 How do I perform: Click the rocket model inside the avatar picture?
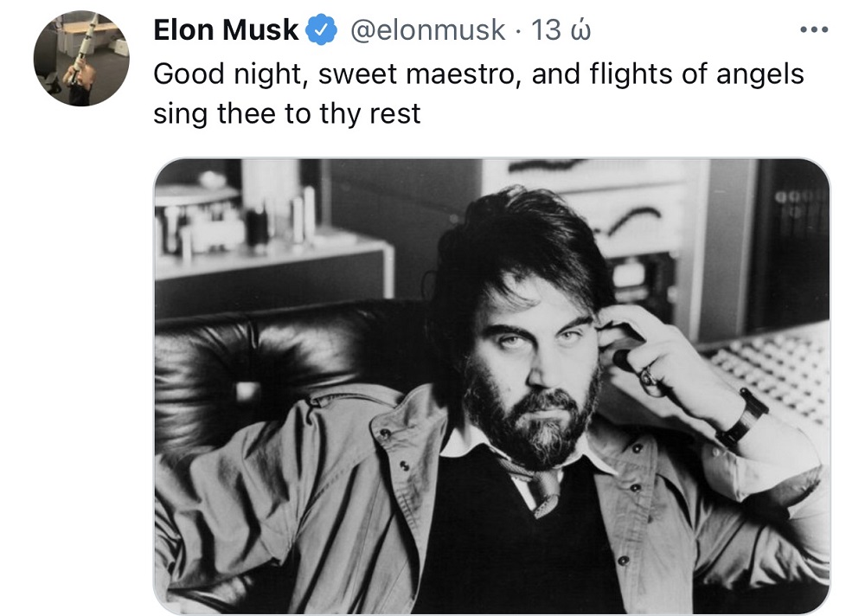click(85, 40)
